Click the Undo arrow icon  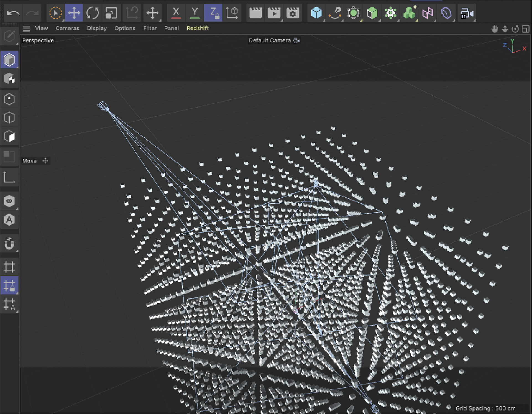(x=13, y=13)
